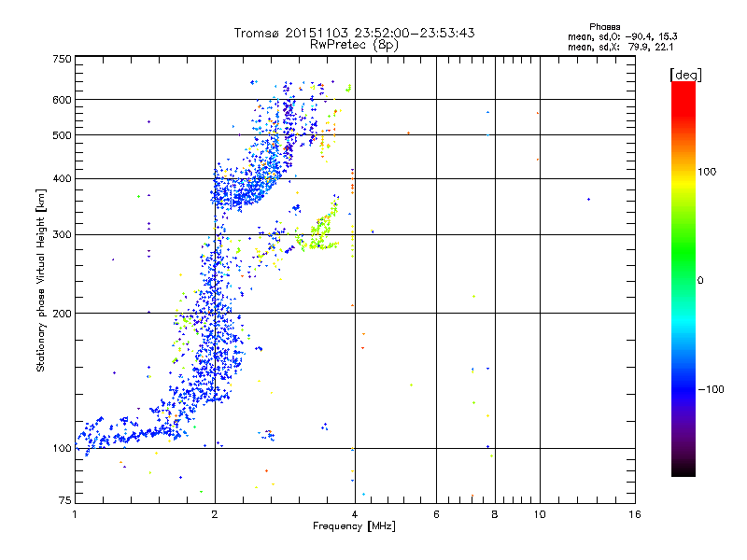Click the '75' height tick label
Image resolution: width=747 pixels, height=560 pixels.
point(65,500)
